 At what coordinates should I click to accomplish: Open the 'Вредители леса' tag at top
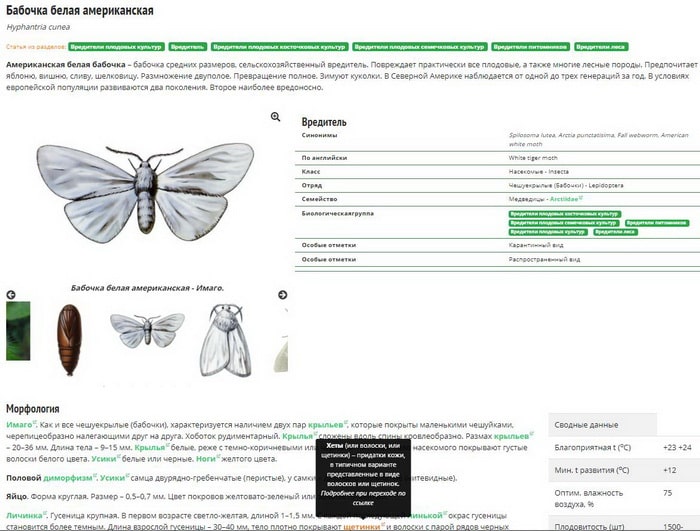[x=602, y=46]
